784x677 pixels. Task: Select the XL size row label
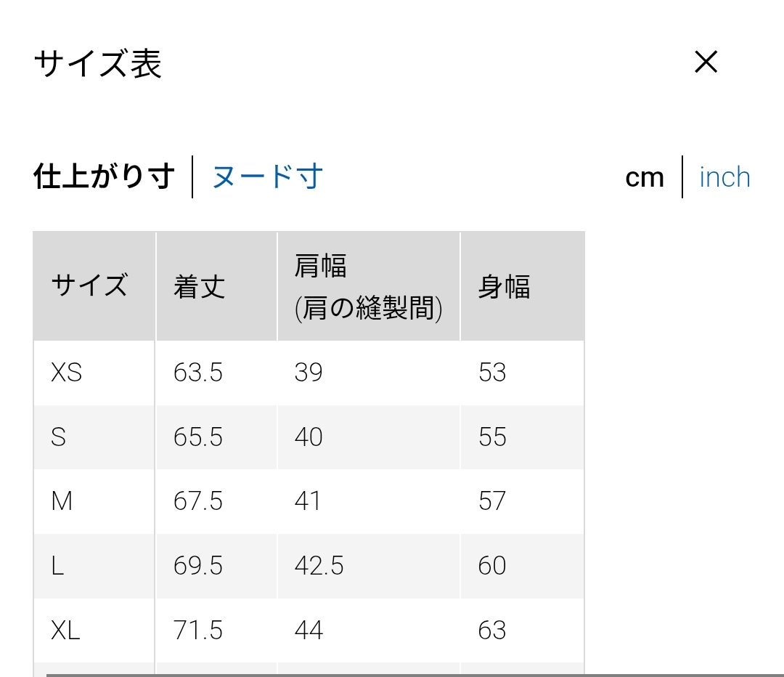pyautogui.click(x=65, y=630)
